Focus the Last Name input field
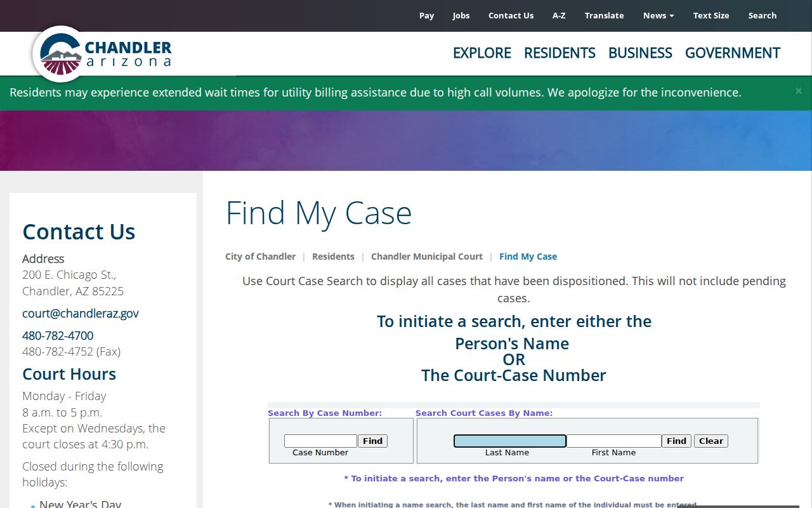812x508 pixels. coord(509,441)
